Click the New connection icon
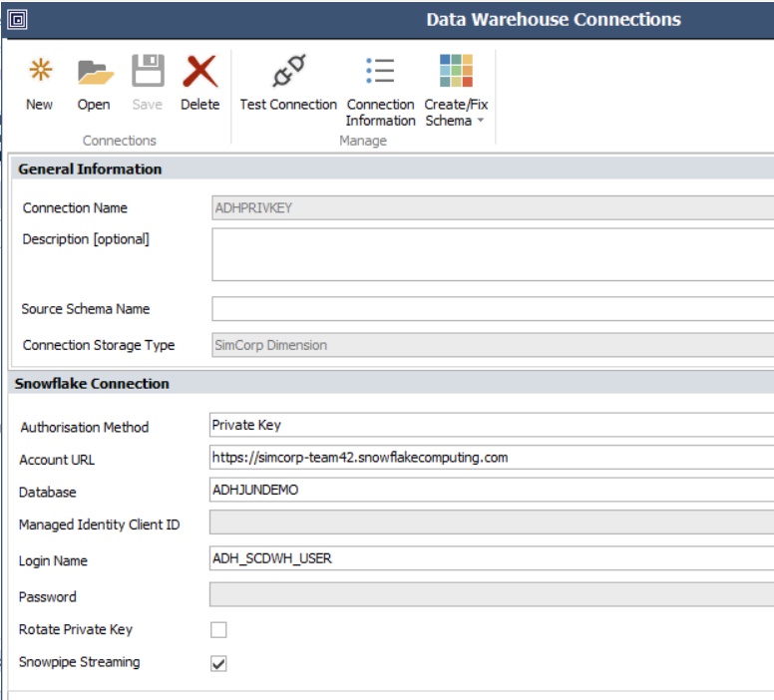This screenshot has height=700, width=774. pyautogui.click(x=40, y=70)
